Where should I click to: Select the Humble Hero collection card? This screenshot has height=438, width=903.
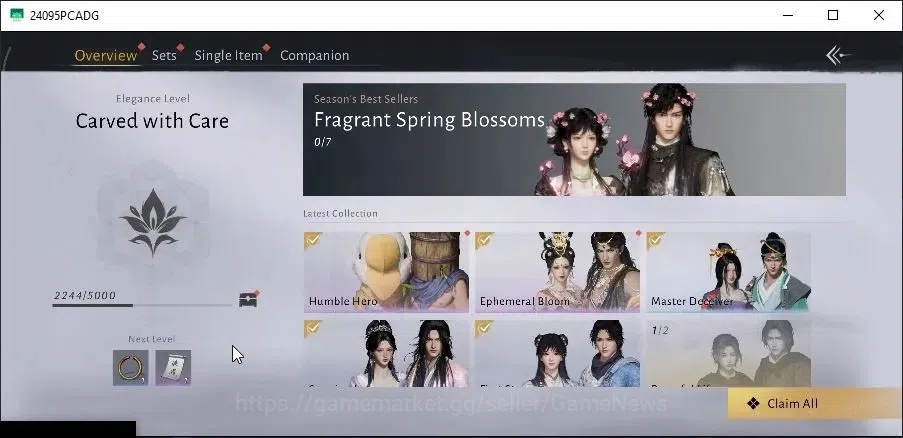pos(386,272)
